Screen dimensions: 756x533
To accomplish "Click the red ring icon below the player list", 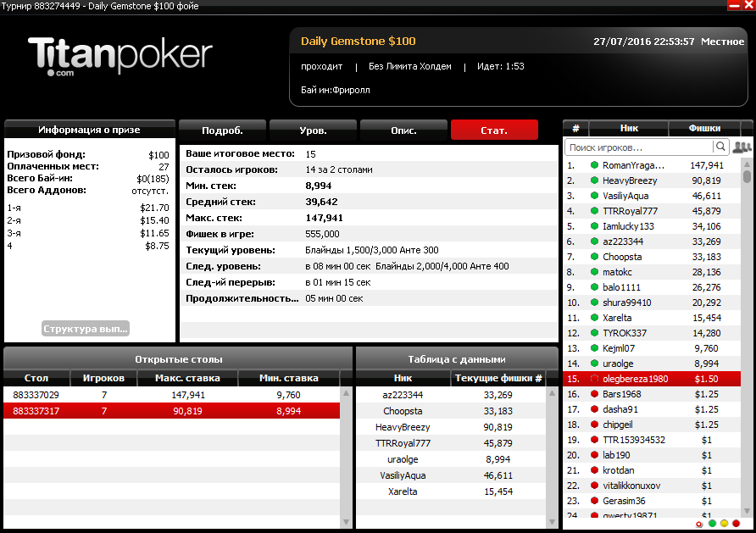I will 699,524.
